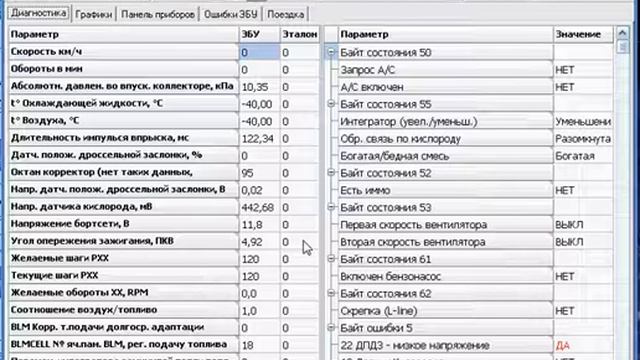Click the 122,34 injection pulse value
Screen dimensions: 640x360
[258, 139]
